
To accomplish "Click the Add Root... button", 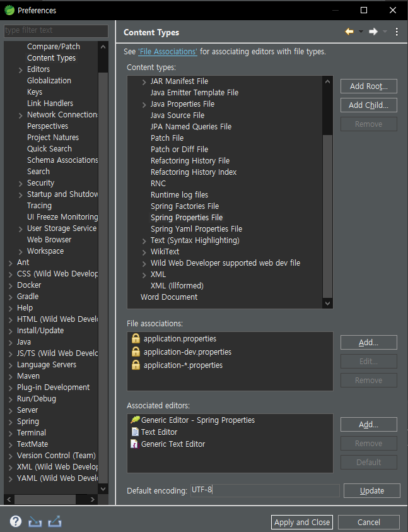I will tap(369, 86).
